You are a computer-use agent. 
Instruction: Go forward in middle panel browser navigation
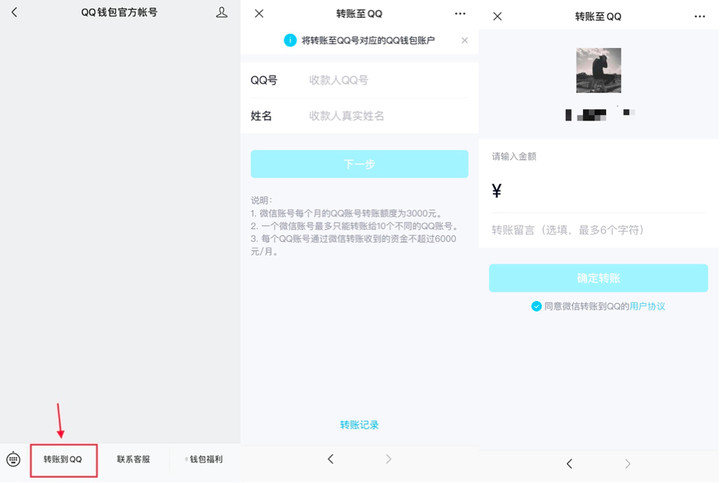pyautogui.click(x=388, y=459)
